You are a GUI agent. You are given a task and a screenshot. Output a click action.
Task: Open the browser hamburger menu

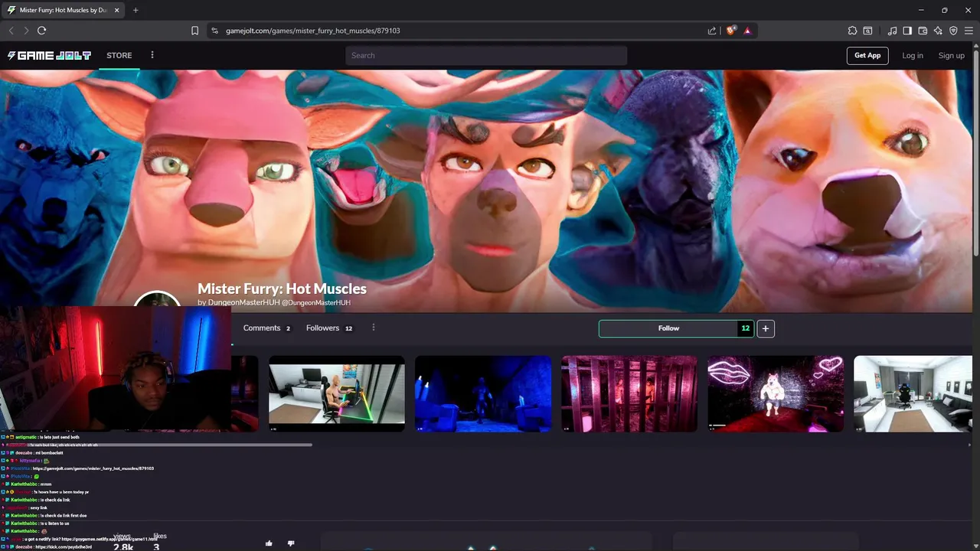(969, 31)
